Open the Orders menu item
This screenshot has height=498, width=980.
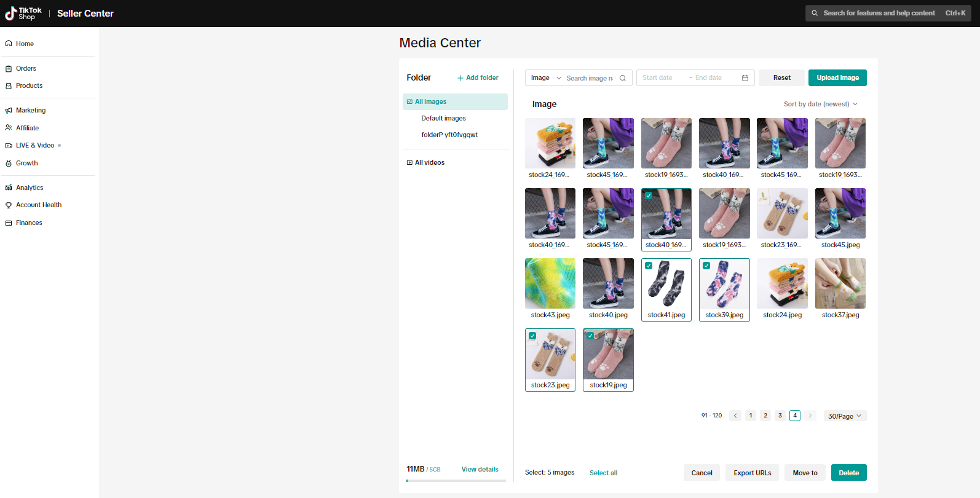click(26, 68)
